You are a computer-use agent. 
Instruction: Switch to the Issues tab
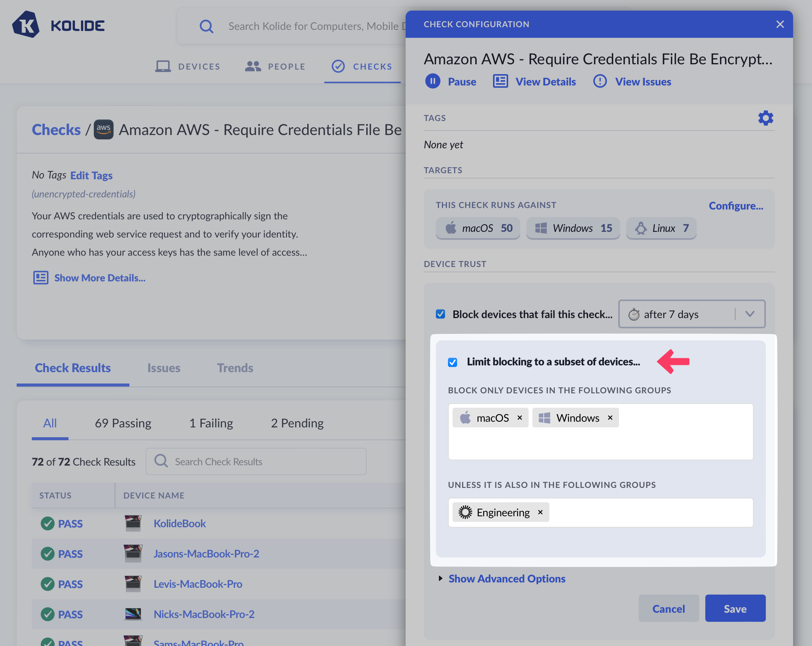click(164, 368)
